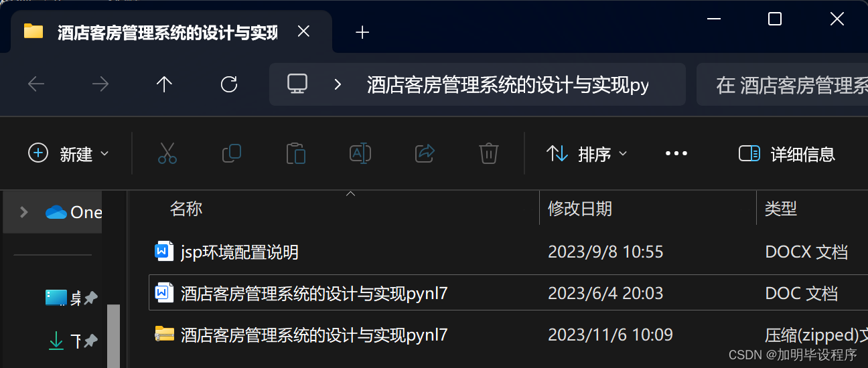Click the breadcrumb chevron after the PC icon
The image size is (868, 368).
338,84
